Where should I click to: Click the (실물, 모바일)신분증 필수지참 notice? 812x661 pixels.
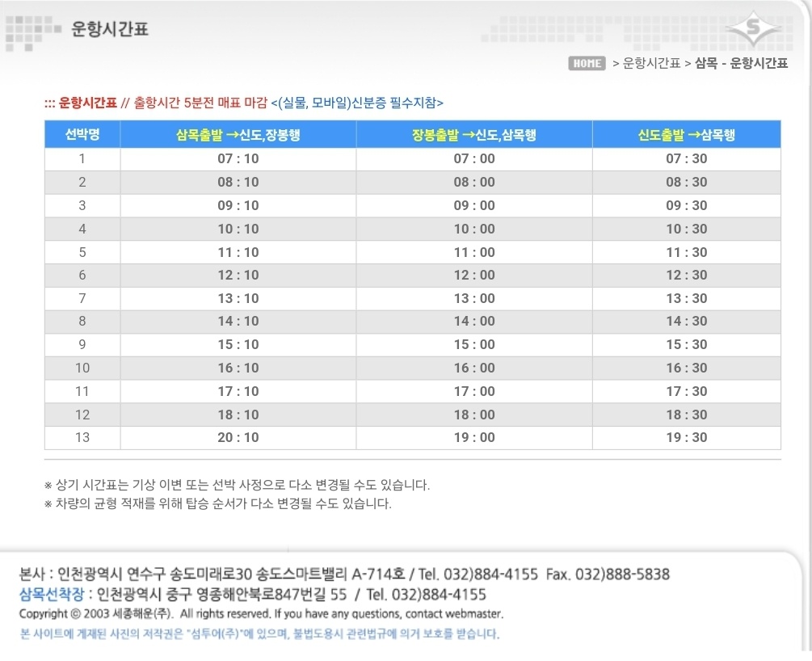pyautogui.click(x=357, y=103)
